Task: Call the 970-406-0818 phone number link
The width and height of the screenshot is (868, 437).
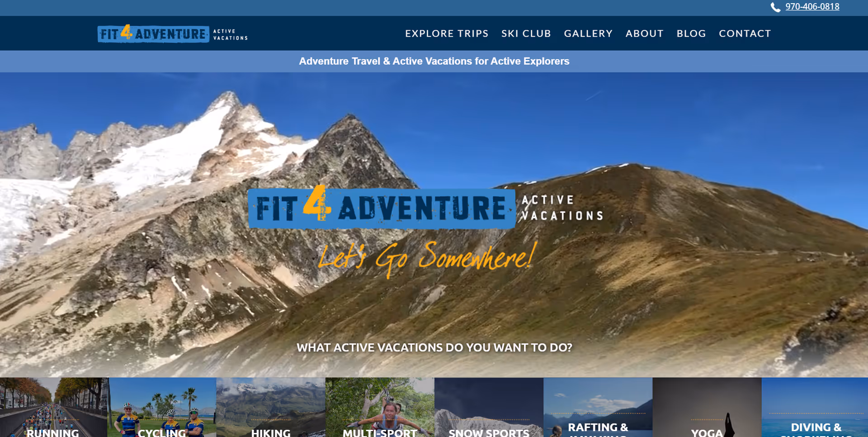Action: pos(812,7)
